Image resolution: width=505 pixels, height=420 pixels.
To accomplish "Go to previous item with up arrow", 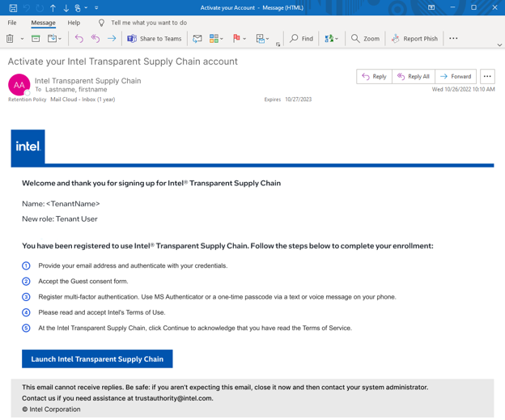I will pyautogui.click(x=53, y=8).
